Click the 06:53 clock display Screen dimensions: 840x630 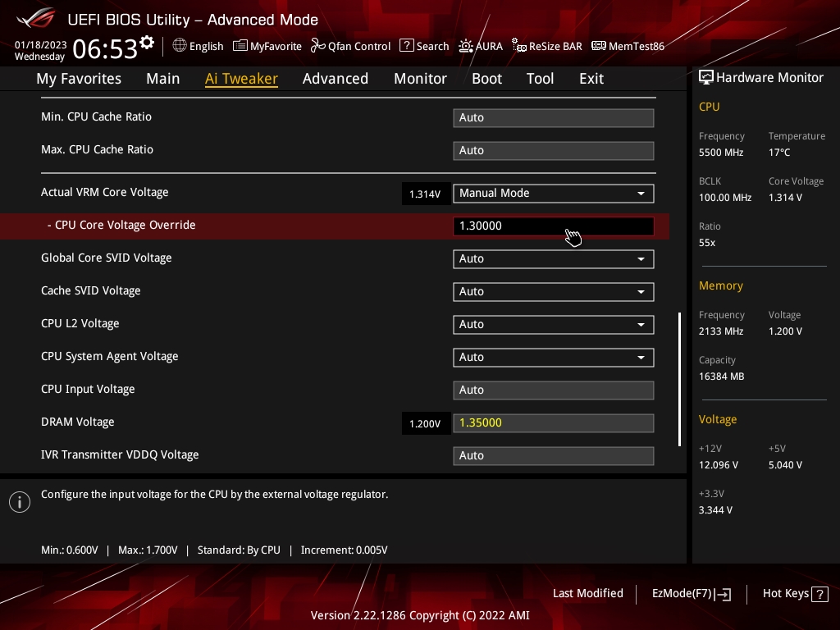(x=106, y=49)
